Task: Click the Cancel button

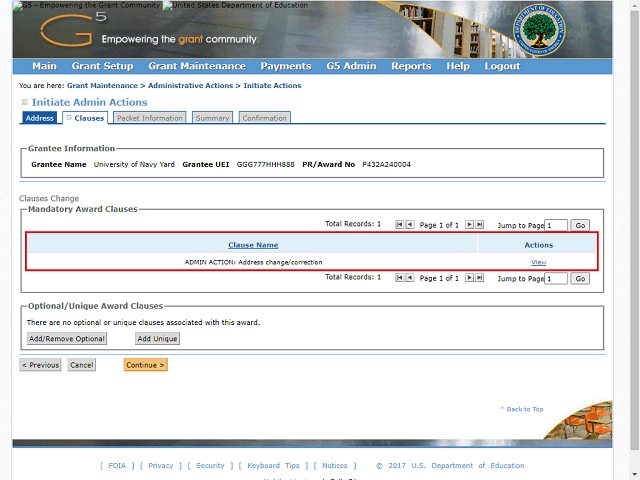Action: click(82, 365)
